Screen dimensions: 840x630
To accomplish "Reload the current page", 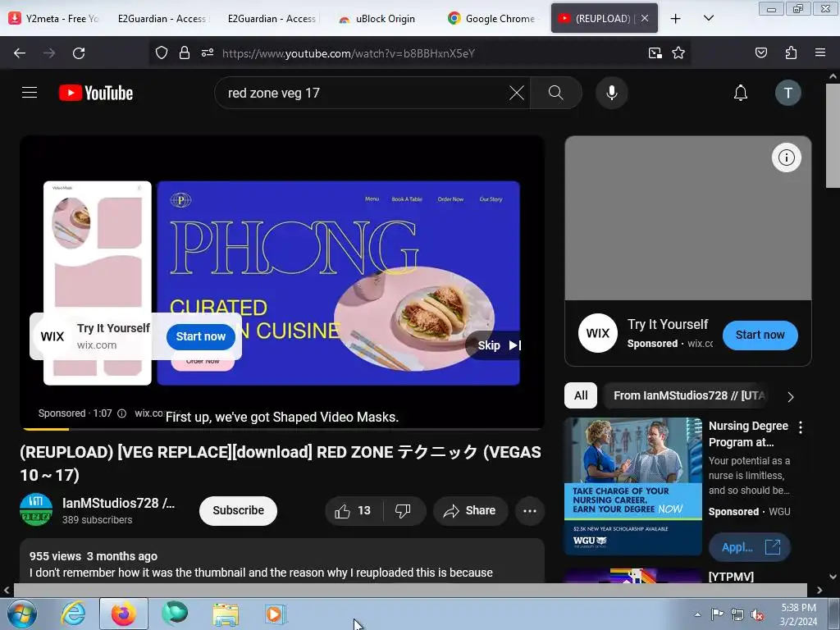I will [x=79, y=53].
